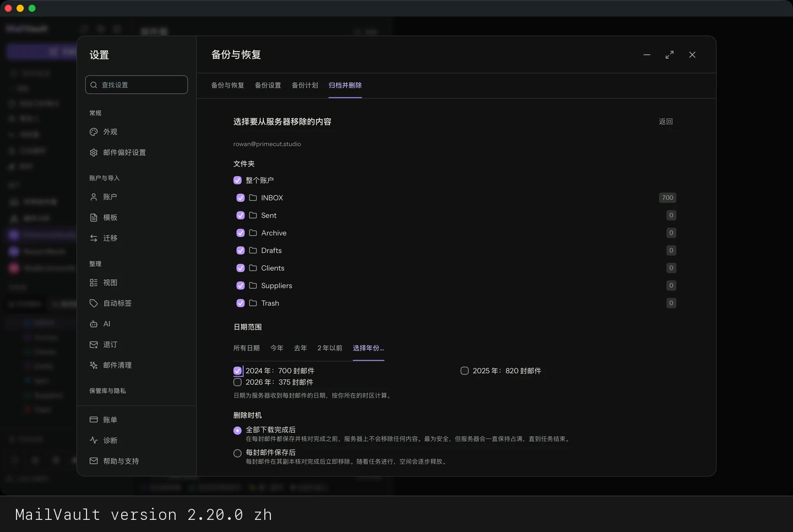The width and height of the screenshot is (793, 532).
Task: Open 邮件偏好设置 gear icon
Action: [94, 153]
